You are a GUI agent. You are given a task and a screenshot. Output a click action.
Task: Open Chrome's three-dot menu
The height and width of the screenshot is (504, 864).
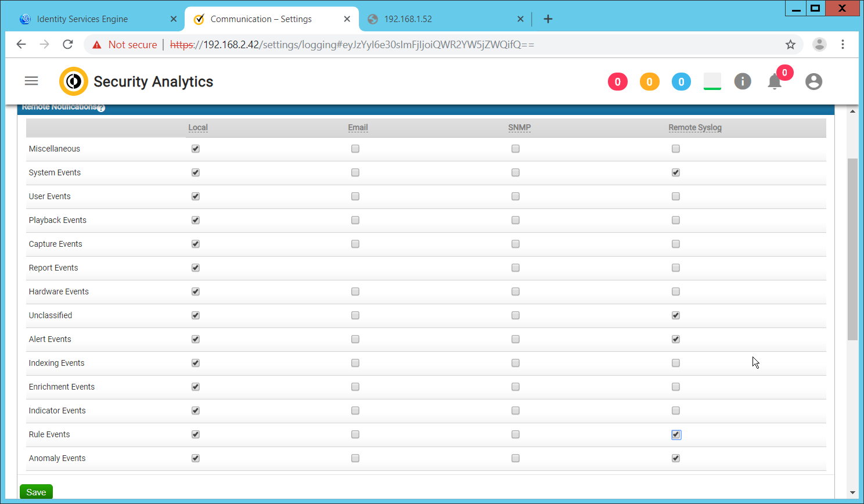(x=843, y=45)
